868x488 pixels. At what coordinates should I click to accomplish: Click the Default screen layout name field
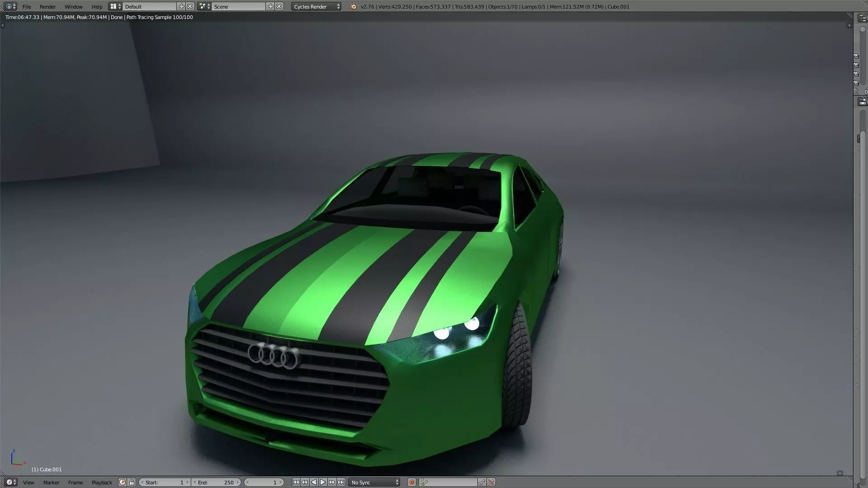(x=149, y=7)
